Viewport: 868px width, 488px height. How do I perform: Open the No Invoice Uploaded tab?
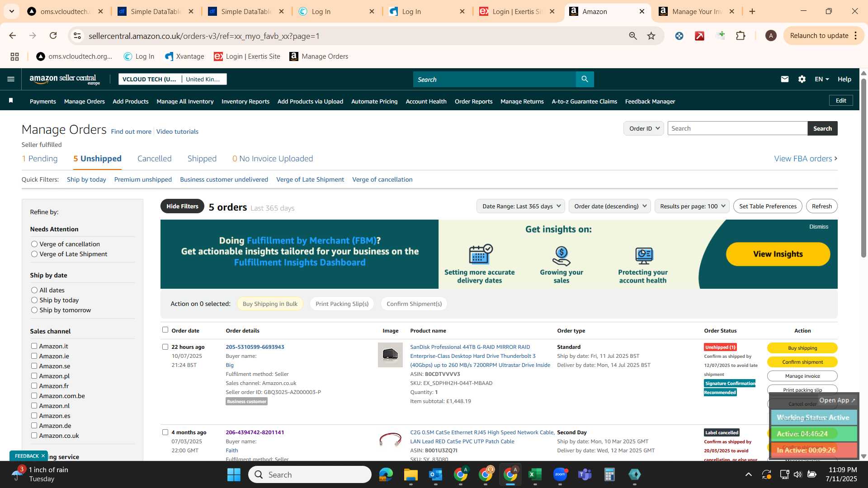tap(273, 159)
